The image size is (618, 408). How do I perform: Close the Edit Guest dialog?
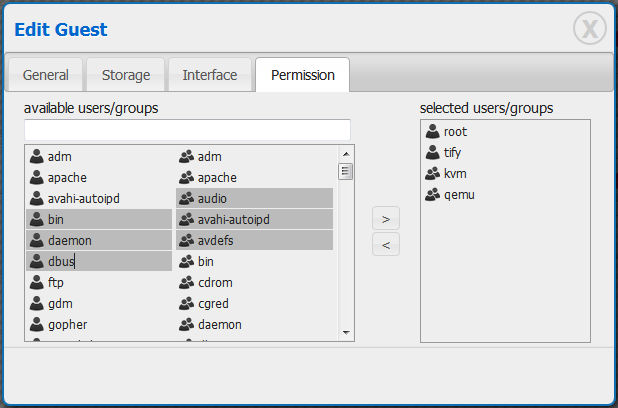coord(589,29)
